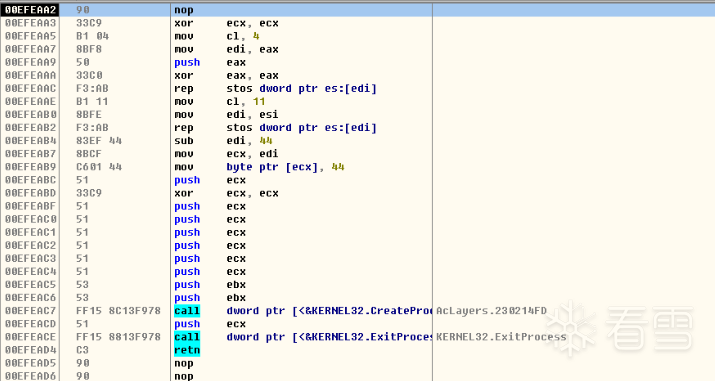
Task: Select the 'mov cl, 4' instruction
Action: 217,36
